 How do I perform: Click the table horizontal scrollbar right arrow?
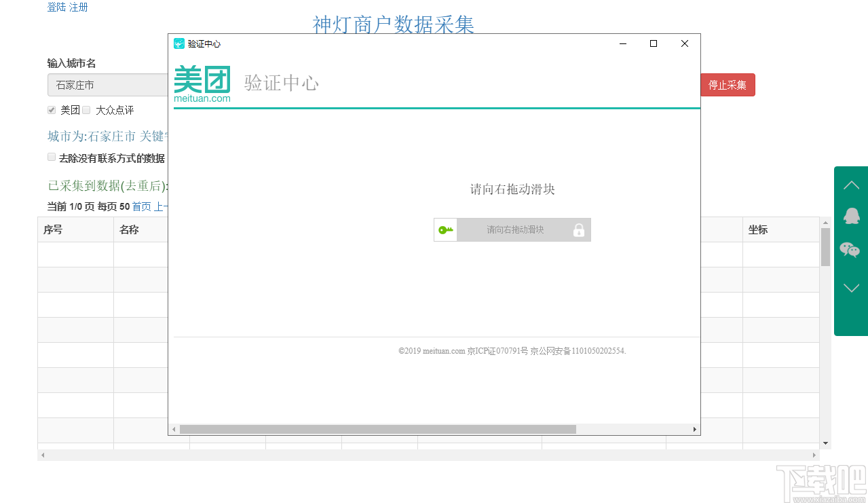point(814,455)
